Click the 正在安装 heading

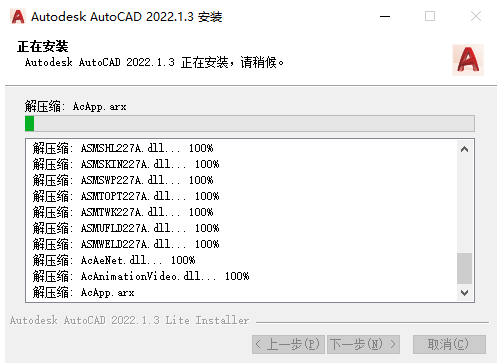[x=43, y=46]
